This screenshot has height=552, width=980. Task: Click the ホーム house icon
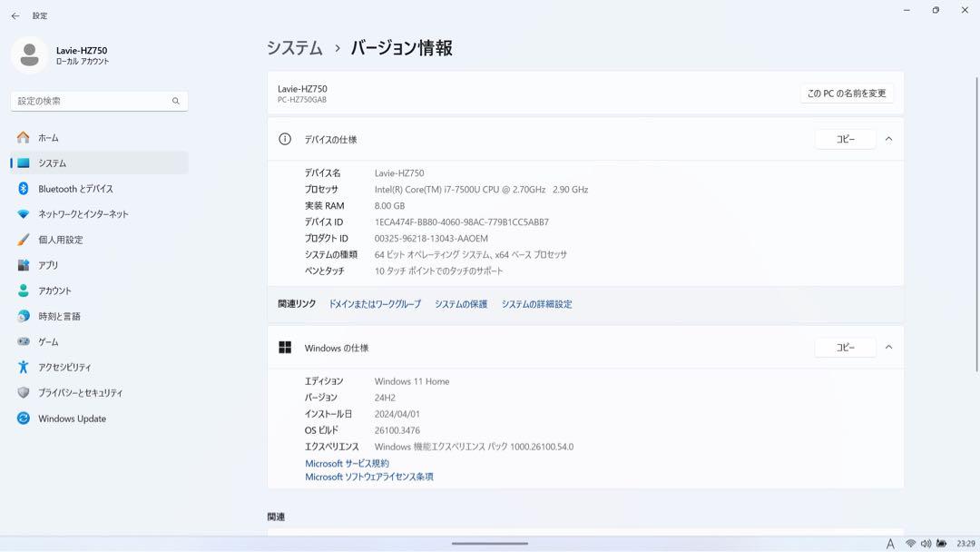23,137
